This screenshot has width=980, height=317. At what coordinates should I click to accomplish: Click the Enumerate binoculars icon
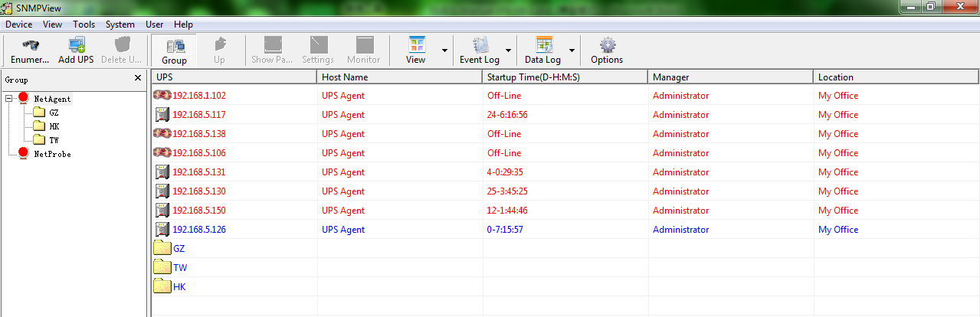(30, 44)
